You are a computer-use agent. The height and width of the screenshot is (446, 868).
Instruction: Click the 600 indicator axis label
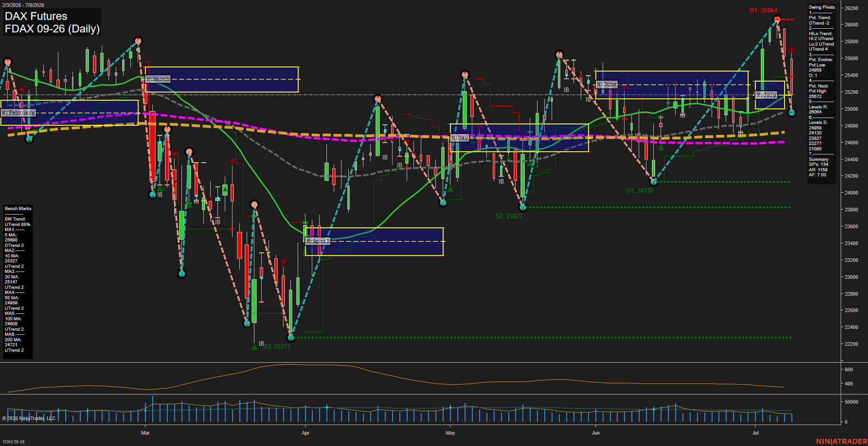(848, 369)
